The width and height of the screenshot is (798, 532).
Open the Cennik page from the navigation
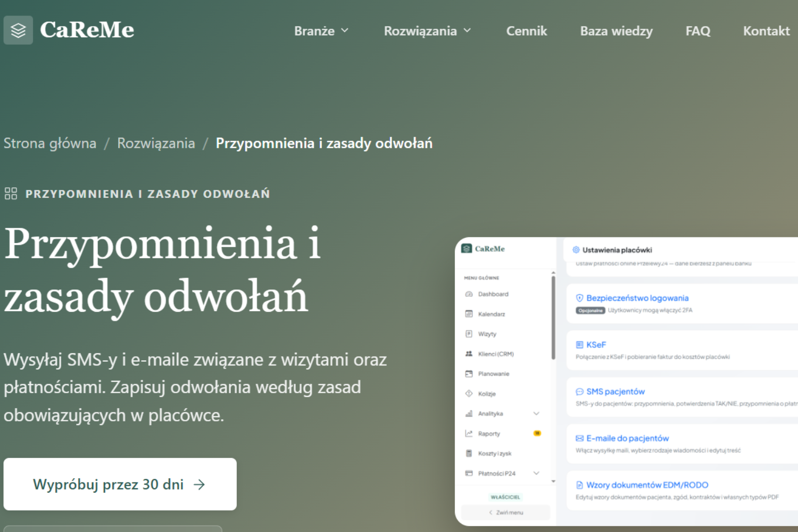tap(526, 31)
